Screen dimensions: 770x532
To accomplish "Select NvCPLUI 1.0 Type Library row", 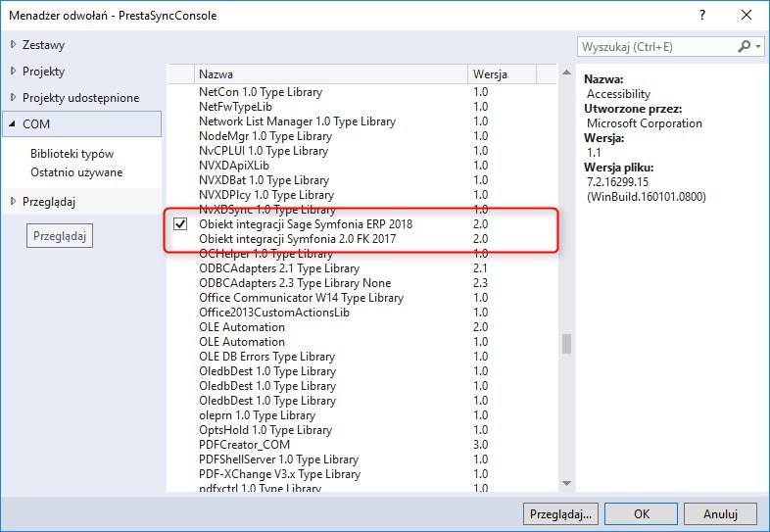I will point(362,151).
